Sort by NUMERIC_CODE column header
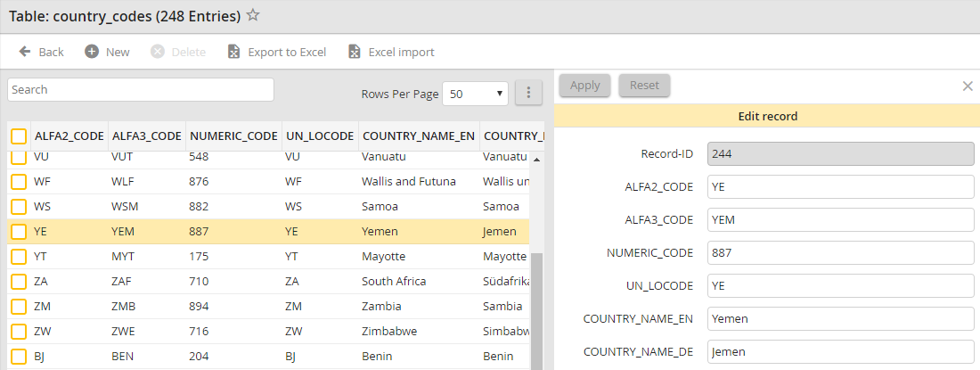 [x=233, y=136]
